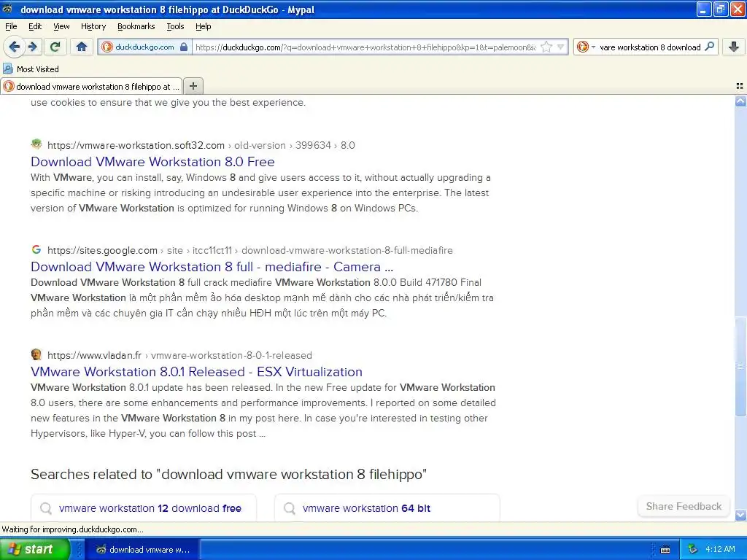Screen dimensions: 747x560
Task: Click the vertical scrollbar down arrow
Action: tap(740, 515)
